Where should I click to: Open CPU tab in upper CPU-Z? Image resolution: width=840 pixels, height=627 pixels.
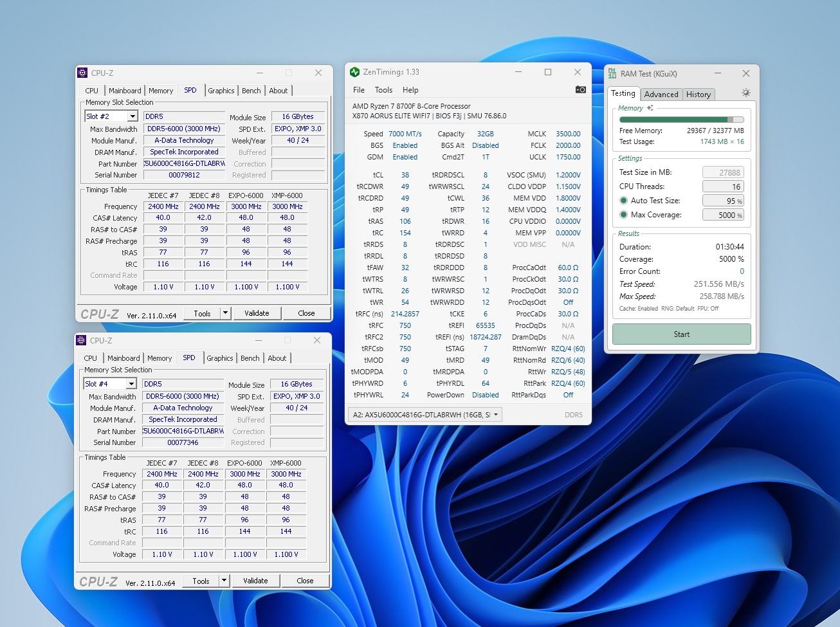92,91
